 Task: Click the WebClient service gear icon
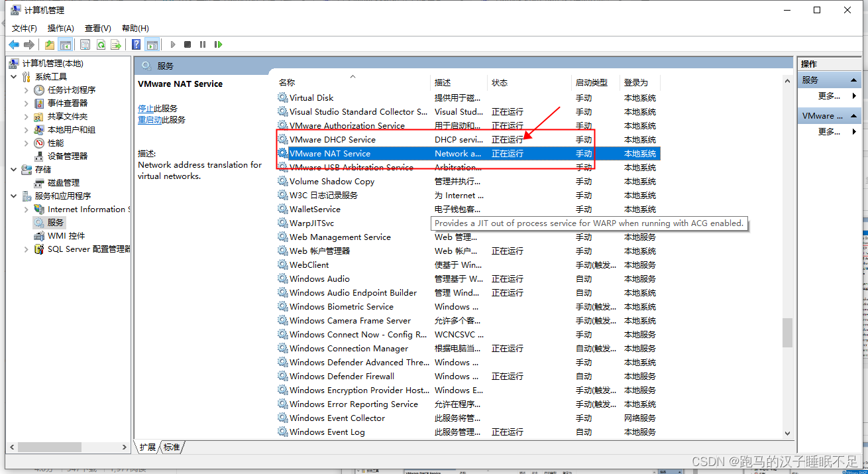coord(283,265)
